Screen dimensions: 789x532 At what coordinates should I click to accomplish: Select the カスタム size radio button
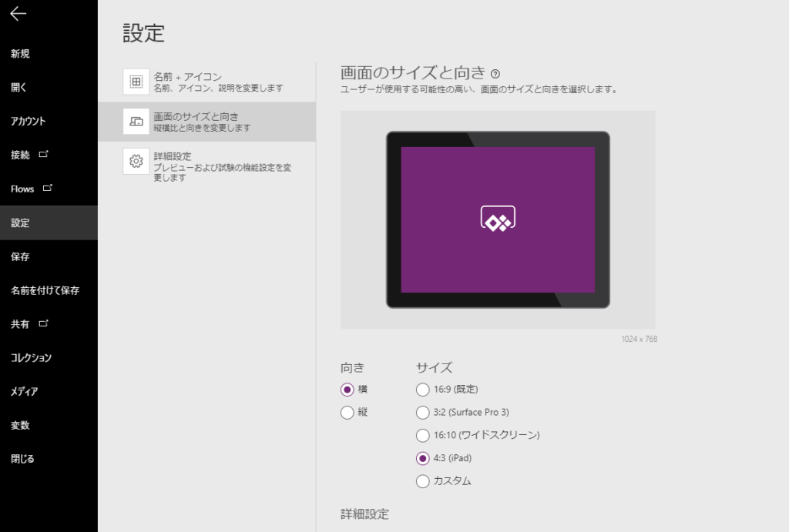click(422, 481)
